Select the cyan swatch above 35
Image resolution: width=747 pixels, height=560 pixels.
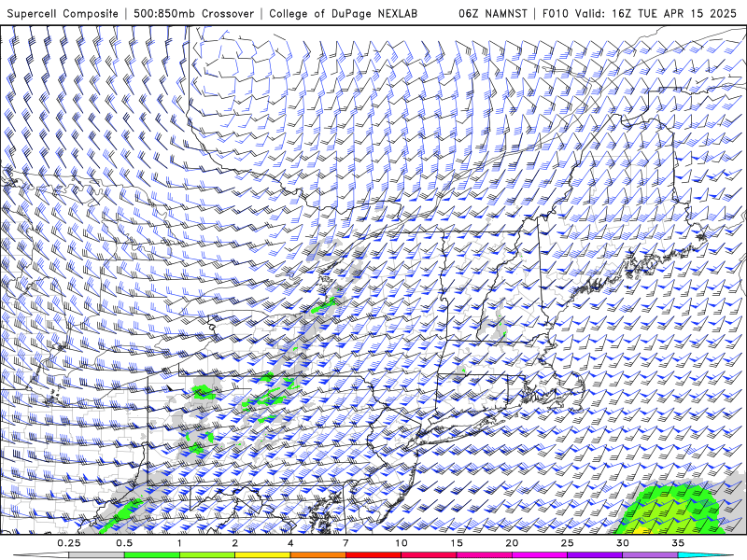click(x=705, y=555)
